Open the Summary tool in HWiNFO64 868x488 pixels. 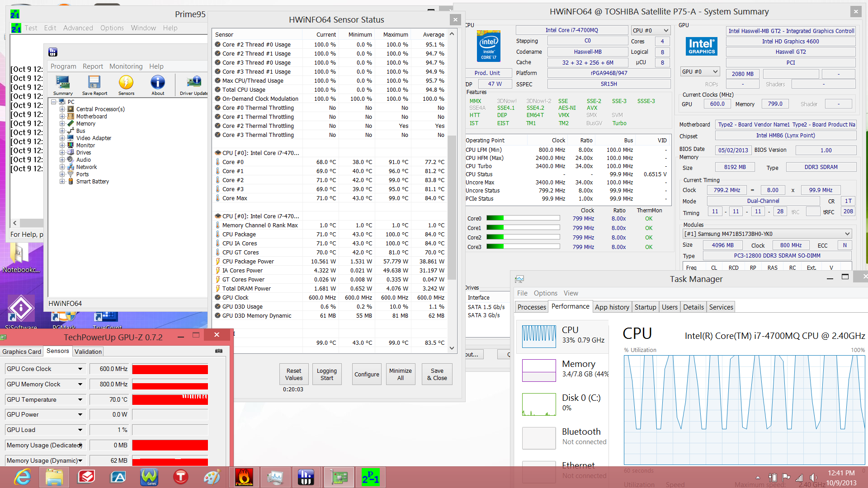tap(63, 85)
